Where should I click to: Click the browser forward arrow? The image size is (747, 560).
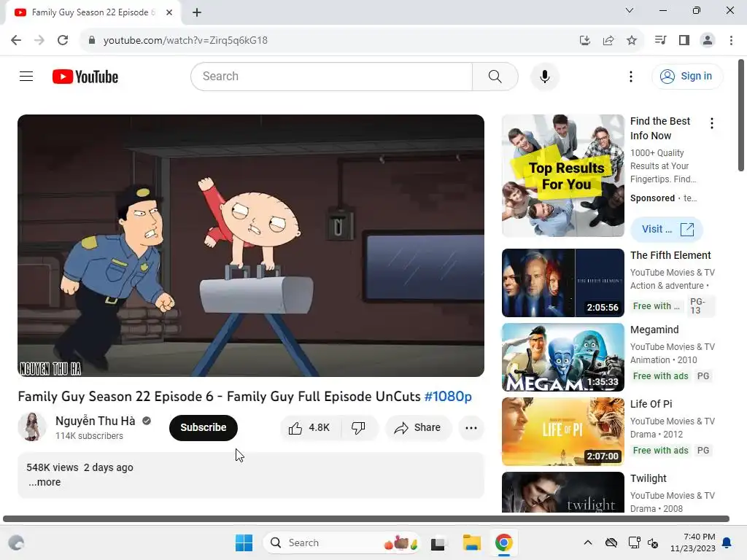39,40
